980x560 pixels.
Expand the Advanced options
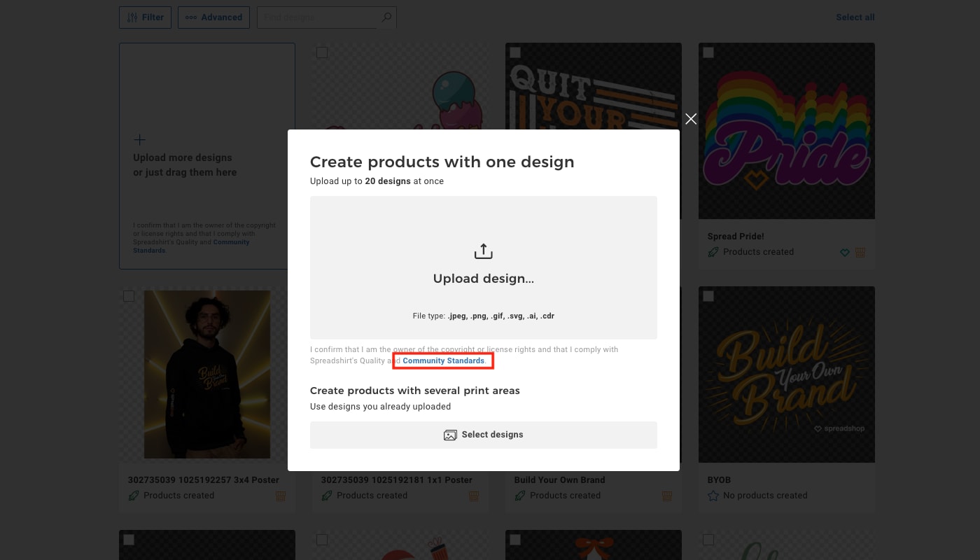(213, 17)
